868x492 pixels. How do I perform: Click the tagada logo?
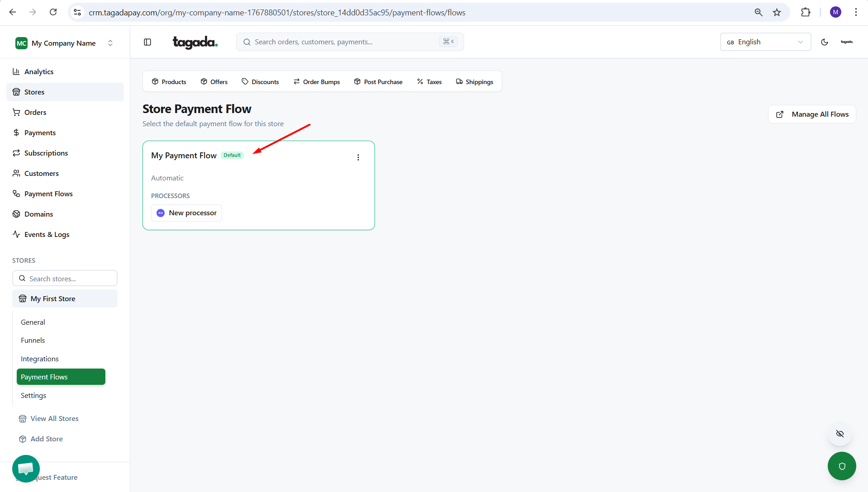point(195,42)
